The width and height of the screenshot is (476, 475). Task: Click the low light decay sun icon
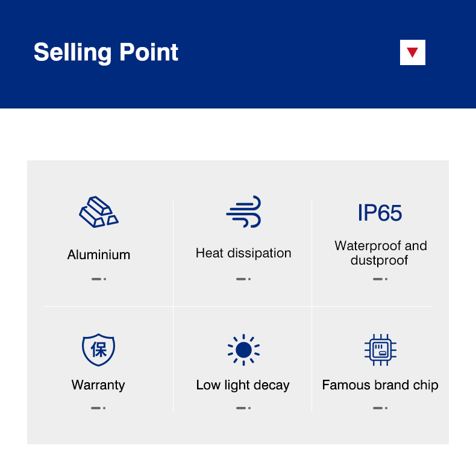(x=243, y=350)
